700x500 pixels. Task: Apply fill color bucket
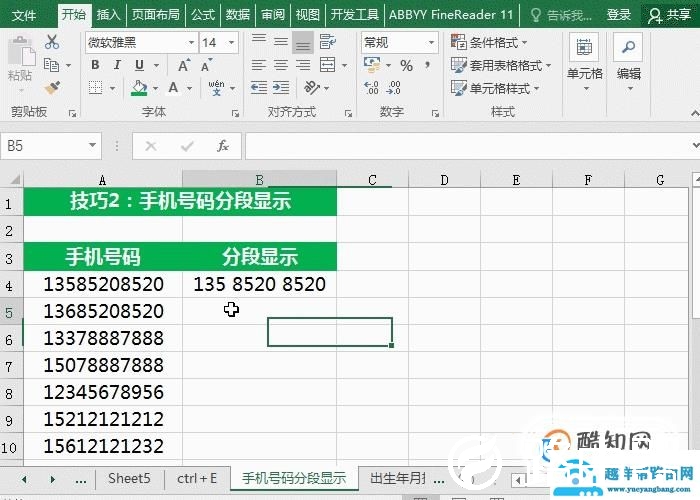[x=139, y=88]
